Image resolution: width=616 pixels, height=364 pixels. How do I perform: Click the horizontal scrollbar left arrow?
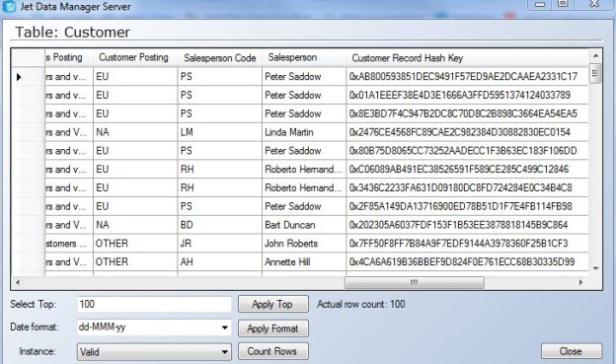pyautogui.click(x=18, y=282)
